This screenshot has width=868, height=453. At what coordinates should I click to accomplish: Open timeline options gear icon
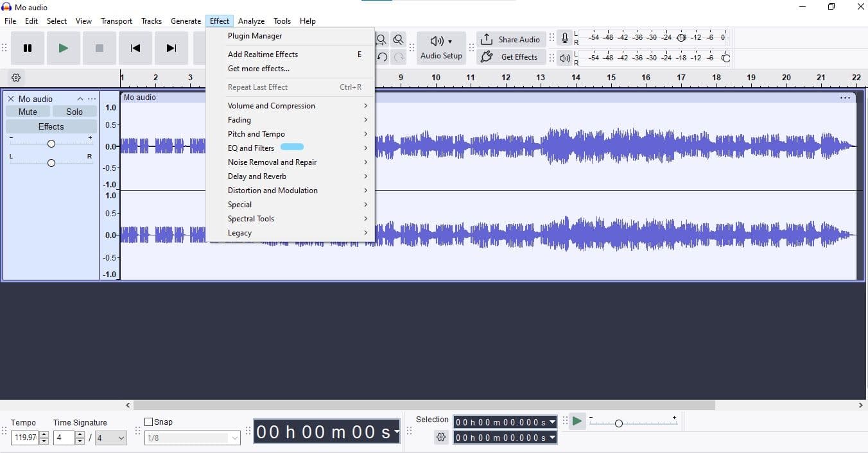pos(16,78)
